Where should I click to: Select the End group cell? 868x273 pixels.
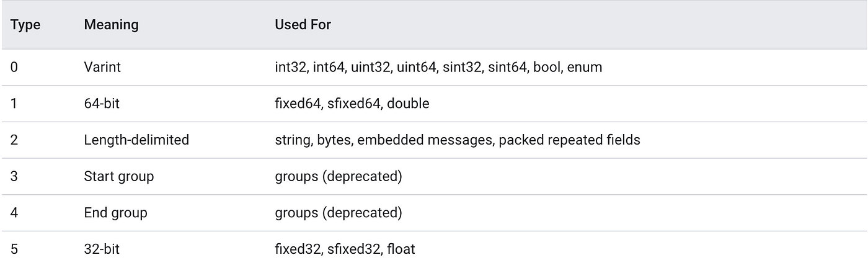115,213
